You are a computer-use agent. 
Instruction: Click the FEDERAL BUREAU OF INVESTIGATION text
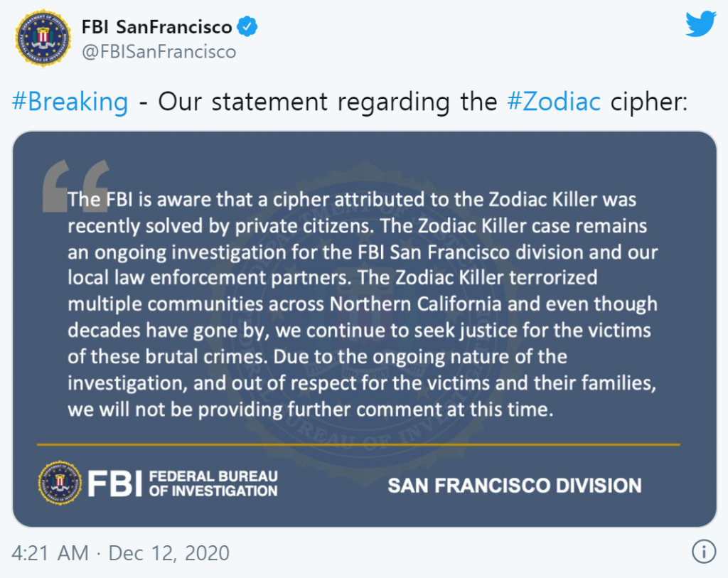click(213, 483)
